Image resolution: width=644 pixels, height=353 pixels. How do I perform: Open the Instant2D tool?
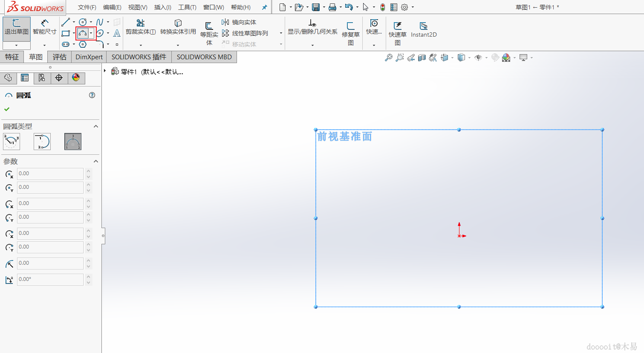coord(424,30)
